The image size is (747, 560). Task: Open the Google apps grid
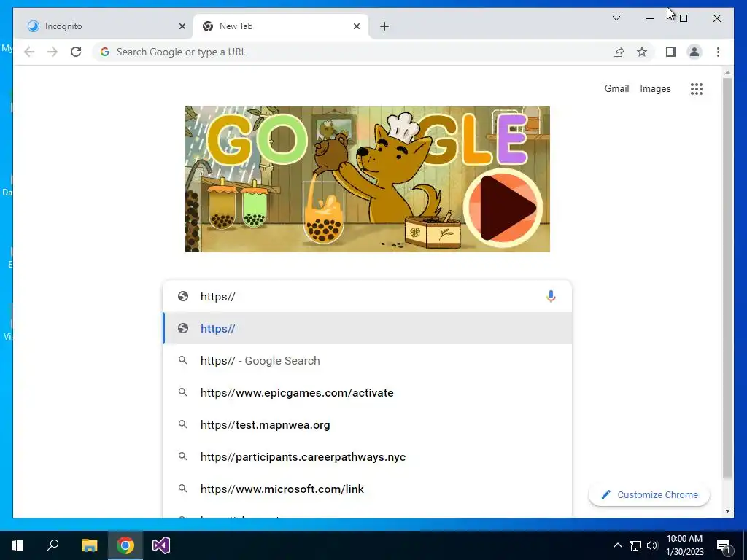697,88
